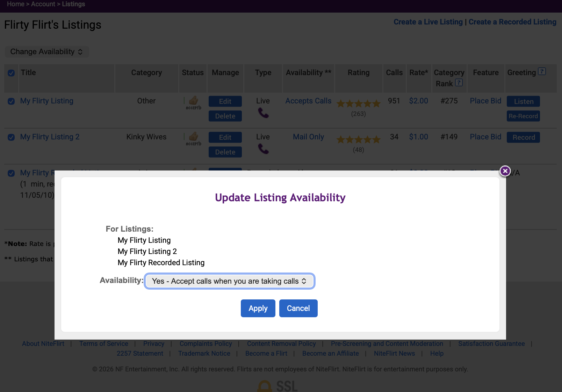Close the Update Listing Availability dialog
Image resolution: width=562 pixels, height=392 pixels.
click(505, 171)
